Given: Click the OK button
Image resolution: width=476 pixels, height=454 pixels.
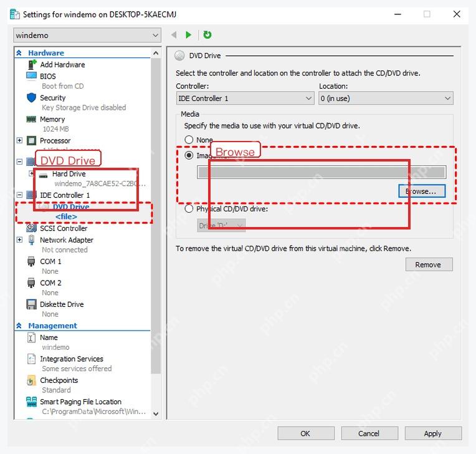Looking at the screenshot, I should [x=306, y=433].
